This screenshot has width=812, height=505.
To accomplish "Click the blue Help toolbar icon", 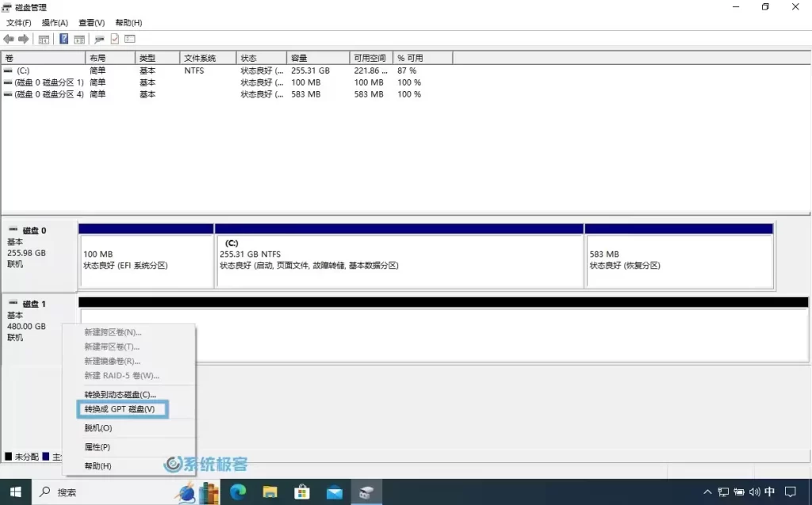I will (63, 39).
